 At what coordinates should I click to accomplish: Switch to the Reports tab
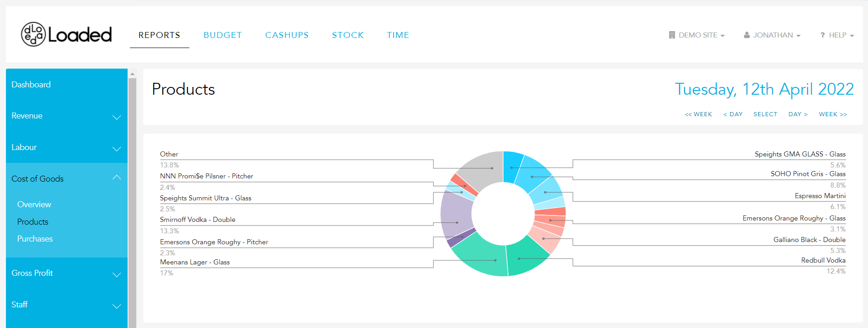click(x=159, y=35)
